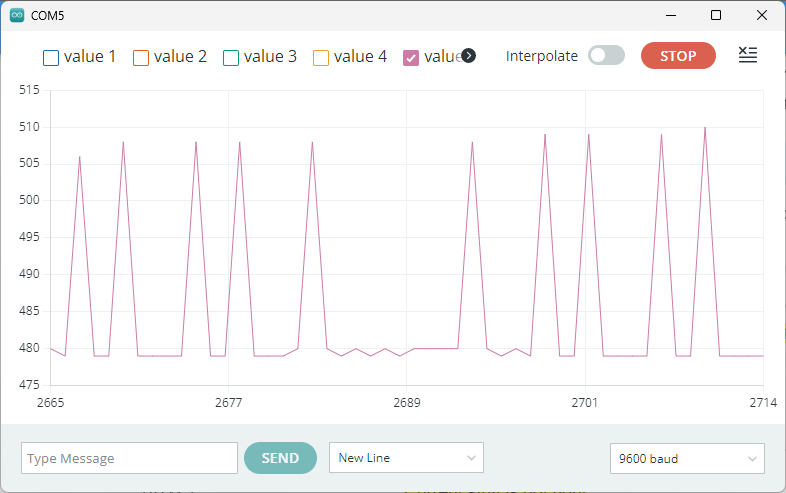
Task: Enable the value 1 checkbox
Action: point(51,57)
